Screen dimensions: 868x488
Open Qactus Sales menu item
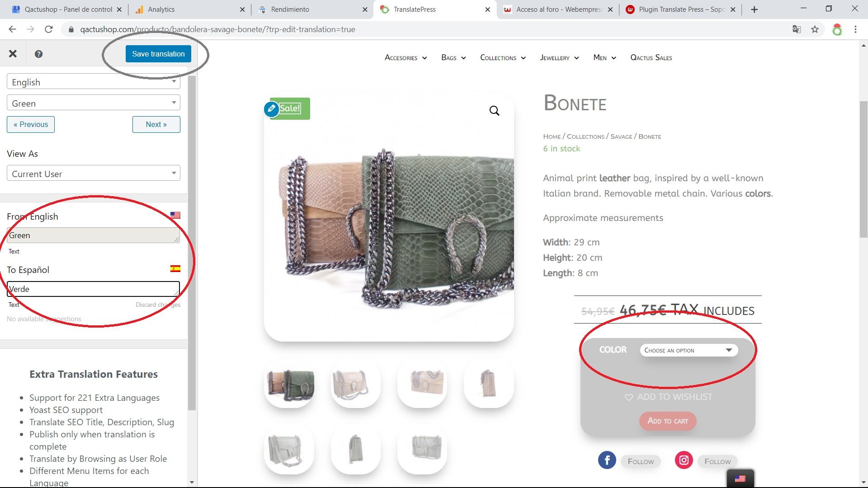click(x=651, y=58)
